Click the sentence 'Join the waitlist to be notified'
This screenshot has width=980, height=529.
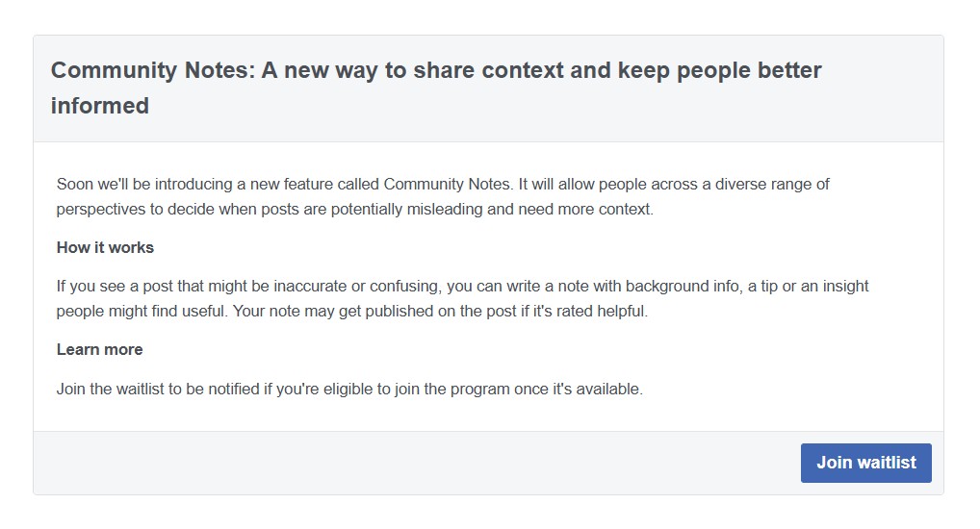click(349, 390)
